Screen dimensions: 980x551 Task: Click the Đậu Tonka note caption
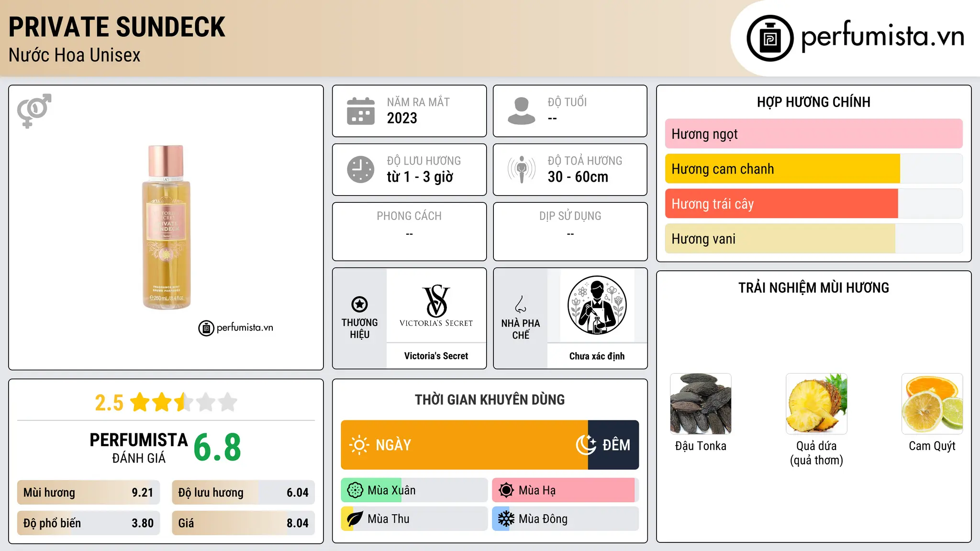pos(701,446)
